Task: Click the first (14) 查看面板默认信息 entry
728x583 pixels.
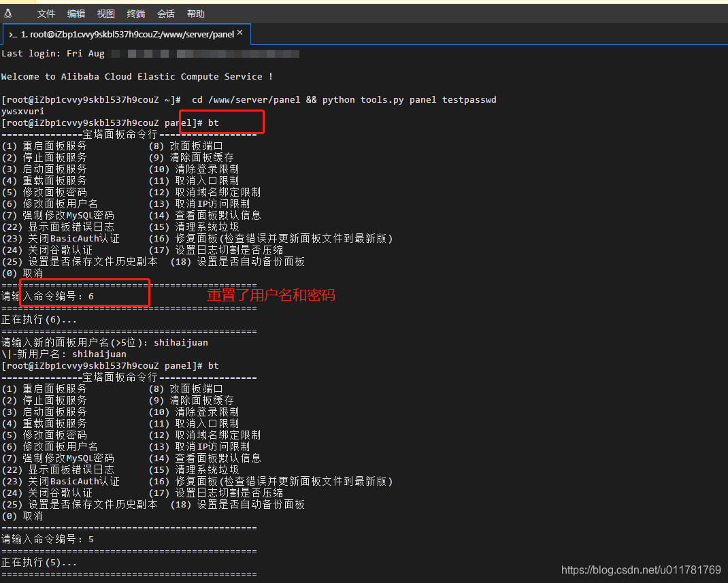Action: (205, 216)
